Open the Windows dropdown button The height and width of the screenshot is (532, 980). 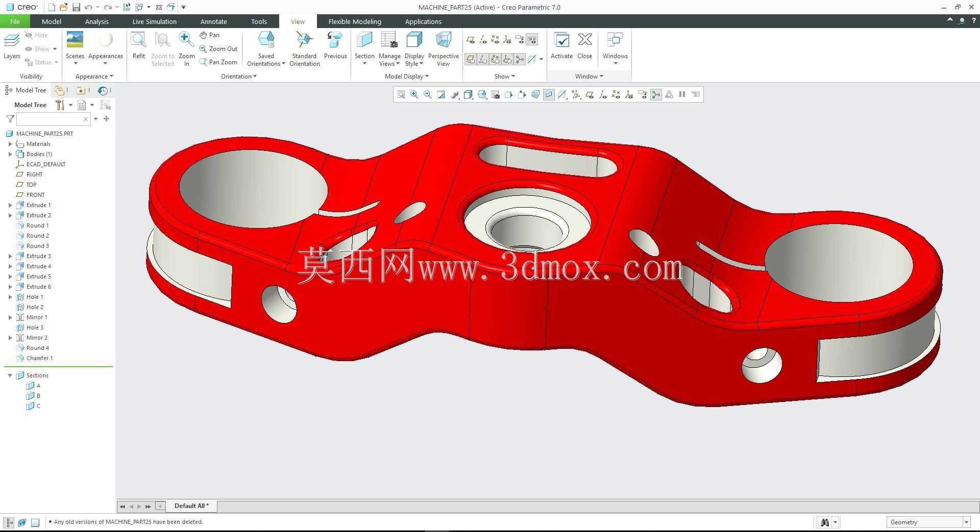(x=615, y=48)
